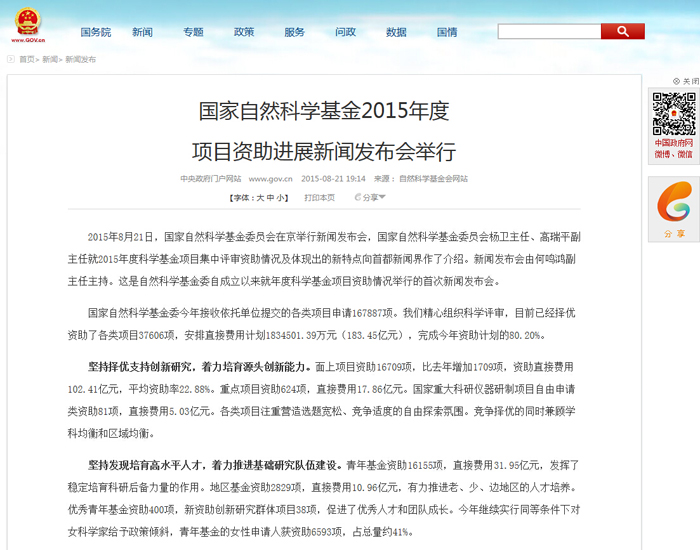Open the 国务院 navigation menu
The image size is (700, 550).
pyautogui.click(x=95, y=32)
